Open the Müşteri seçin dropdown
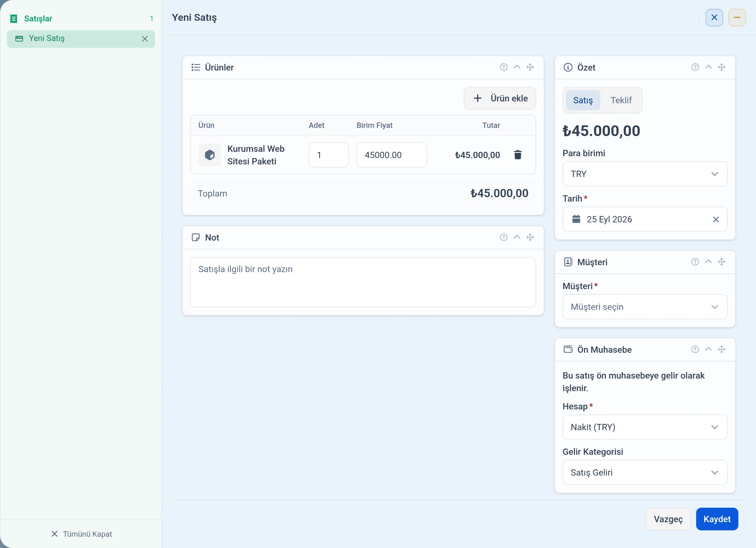Image resolution: width=756 pixels, height=548 pixels. click(645, 307)
